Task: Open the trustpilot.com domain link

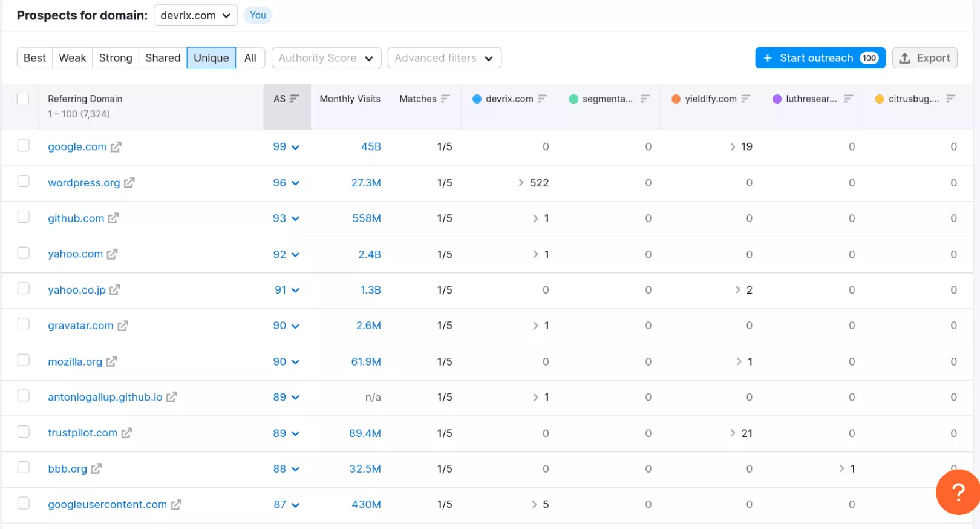Action: click(83, 433)
